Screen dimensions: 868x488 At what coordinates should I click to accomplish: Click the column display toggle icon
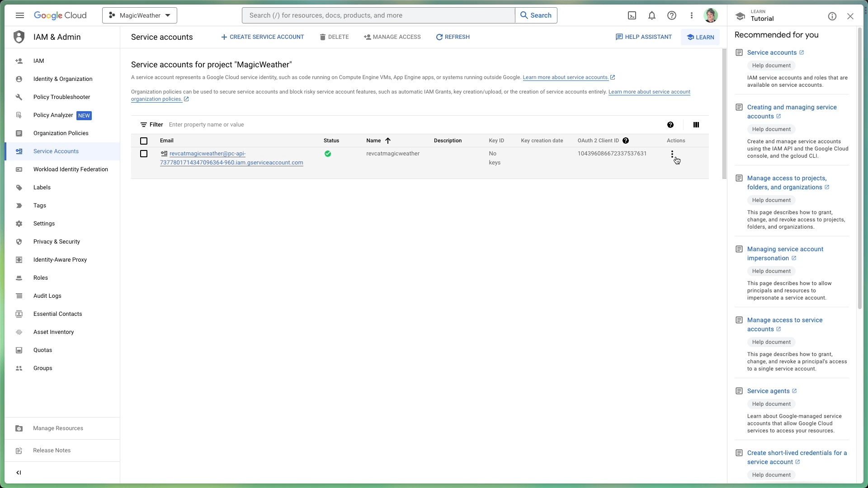click(x=696, y=125)
